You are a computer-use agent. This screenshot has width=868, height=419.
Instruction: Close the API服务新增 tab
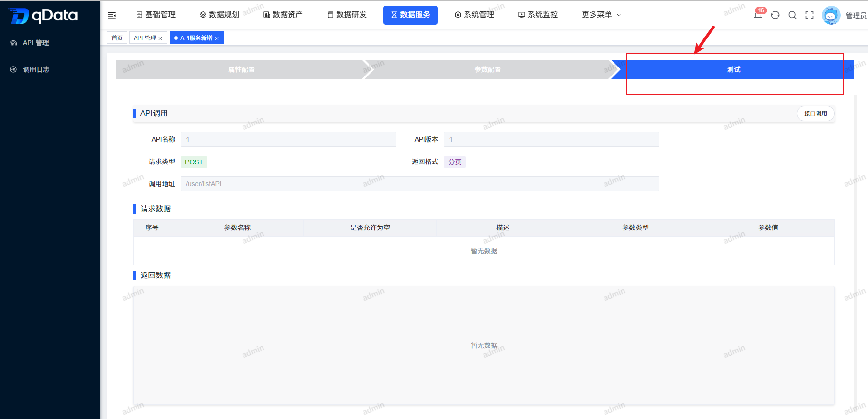[217, 38]
